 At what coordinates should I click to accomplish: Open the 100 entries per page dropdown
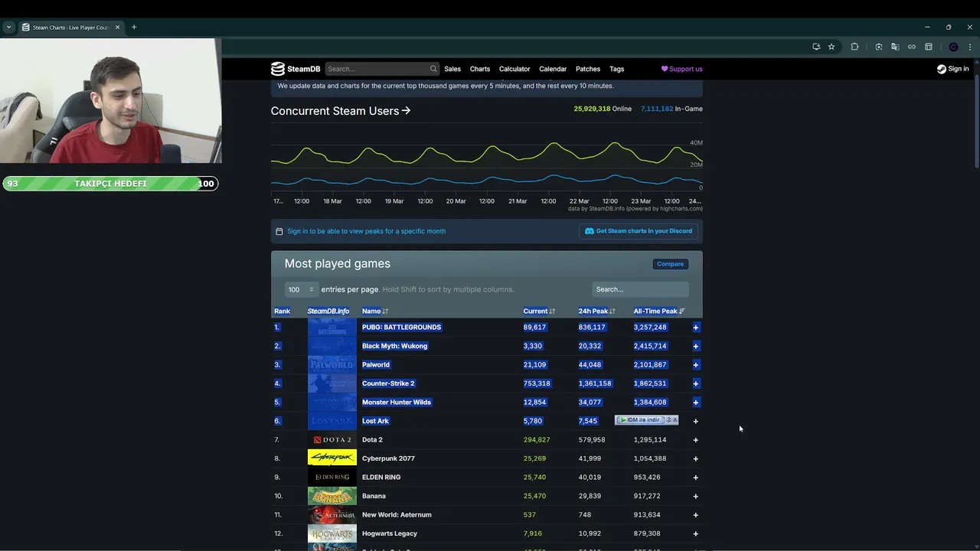(x=301, y=289)
